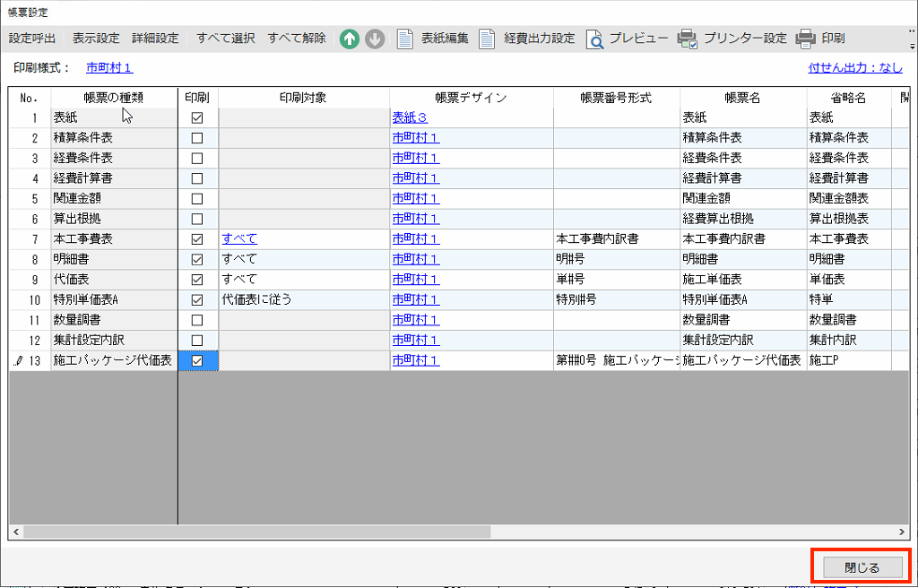The height and width of the screenshot is (588, 918).
Task: Uncheck the 印刷 checkbox for 本工事費表
Action: [197, 239]
